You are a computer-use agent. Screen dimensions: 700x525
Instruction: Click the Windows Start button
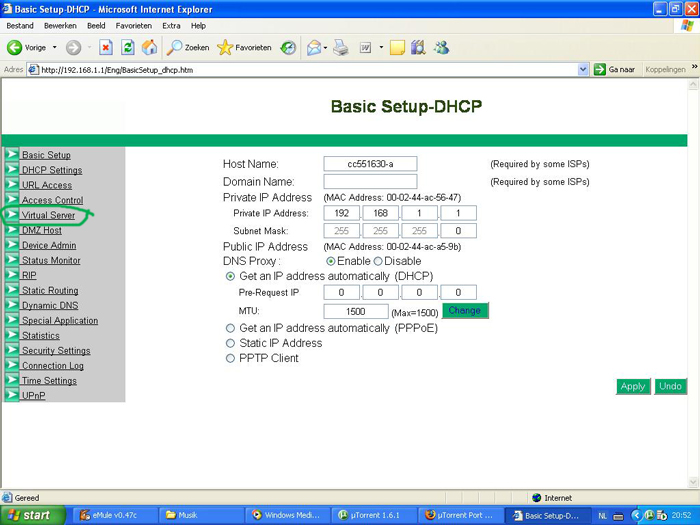[32, 515]
